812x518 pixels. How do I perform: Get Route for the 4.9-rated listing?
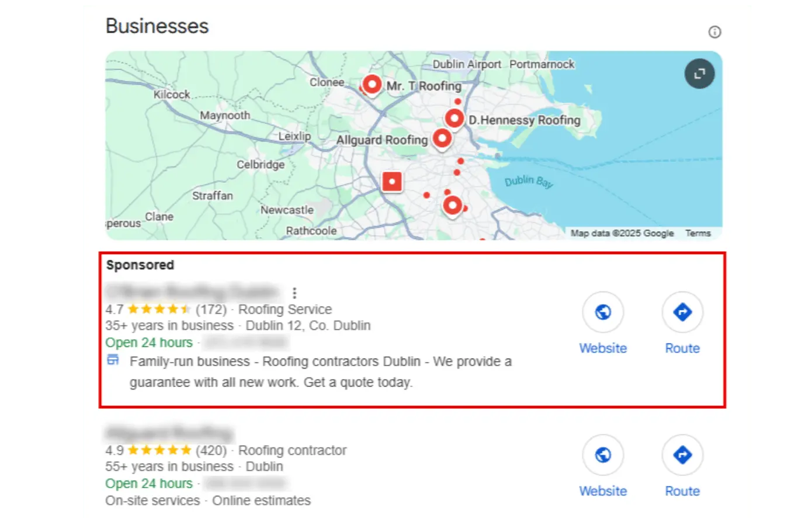tap(682, 455)
